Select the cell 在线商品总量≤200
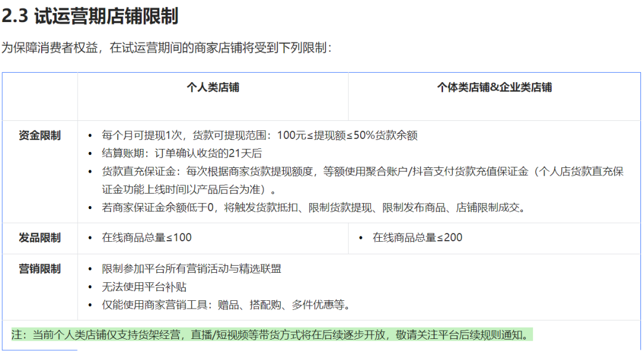The height and width of the screenshot is (358, 644). tap(417, 238)
